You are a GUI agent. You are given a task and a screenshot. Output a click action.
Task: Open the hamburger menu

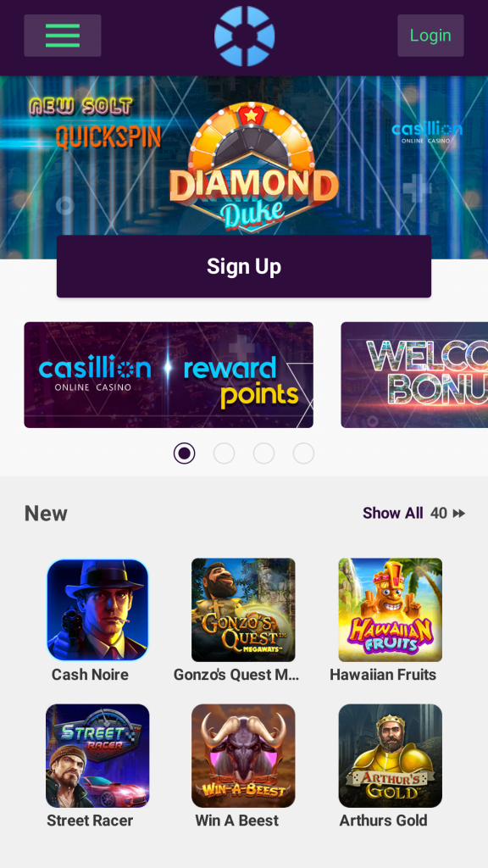(63, 36)
